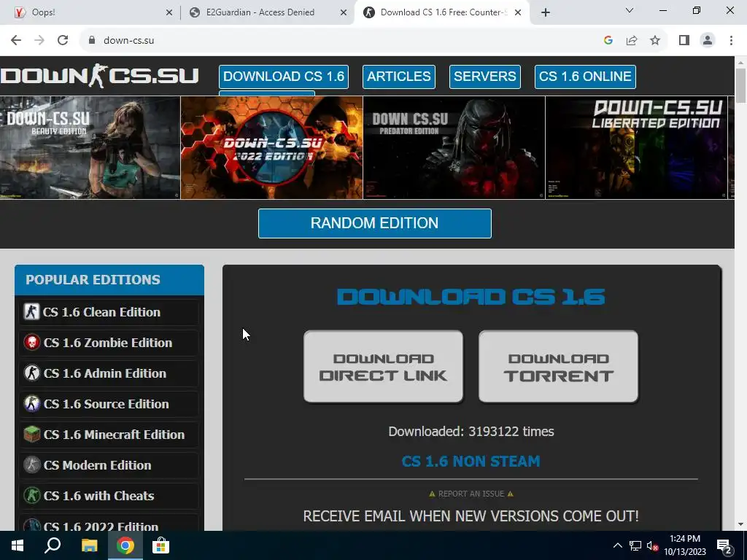Open CS 1.6 Zombie Edition text link

pyautogui.click(x=108, y=343)
